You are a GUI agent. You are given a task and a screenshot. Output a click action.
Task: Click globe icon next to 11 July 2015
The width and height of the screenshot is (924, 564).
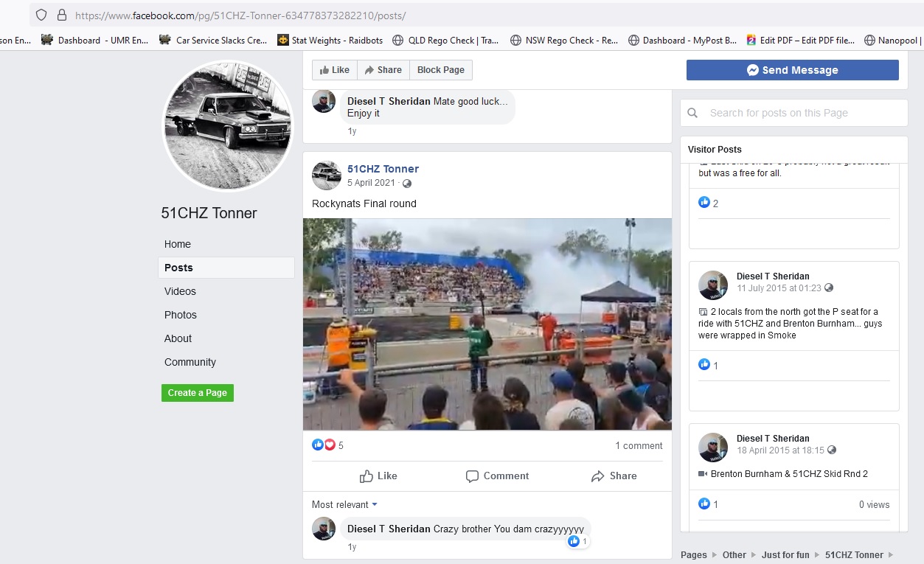tap(829, 288)
